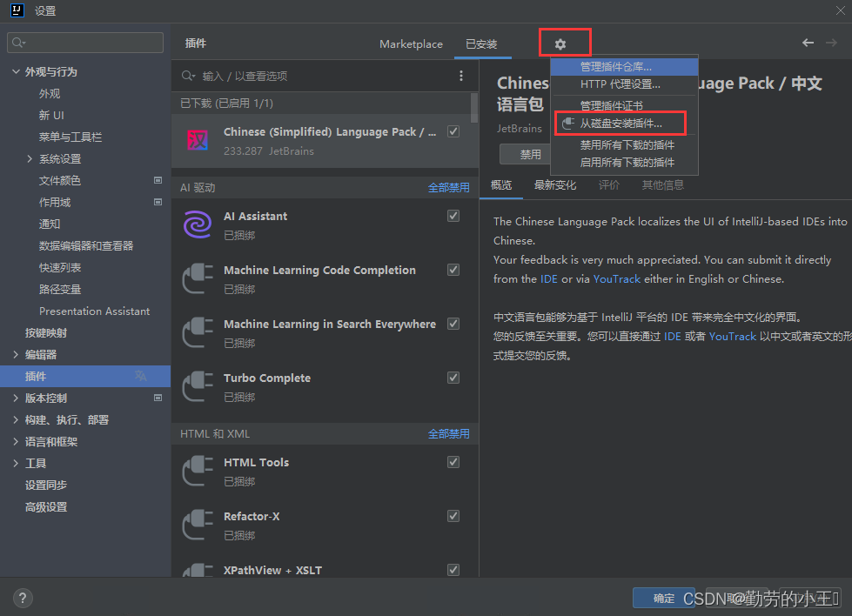The width and height of the screenshot is (852, 616).
Task: Click the IDE link in English description
Action: pos(548,278)
